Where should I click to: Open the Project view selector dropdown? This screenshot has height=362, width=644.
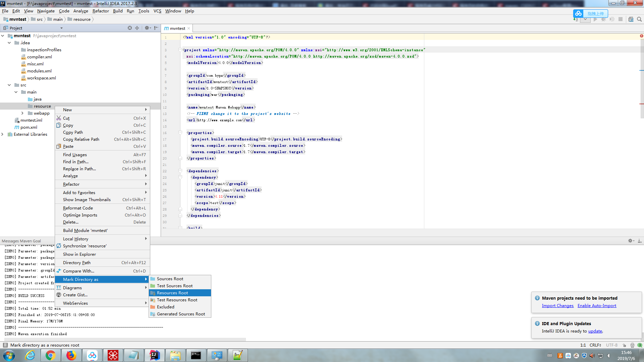61,28
